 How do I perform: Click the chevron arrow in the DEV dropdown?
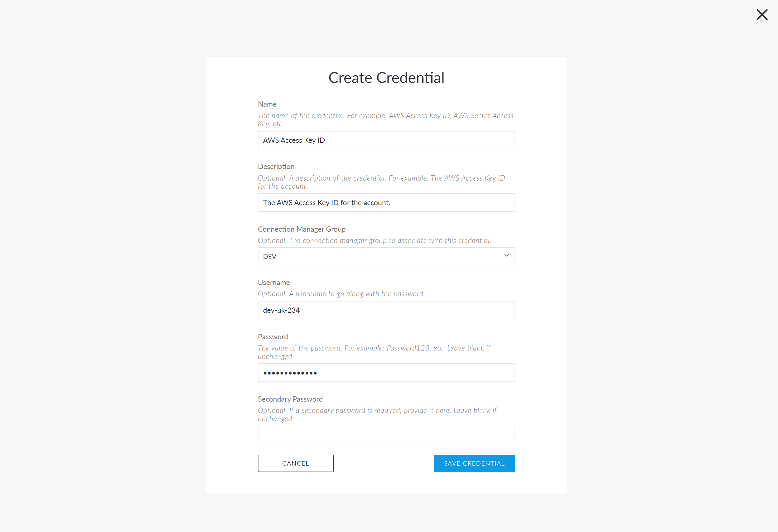click(506, 255)
